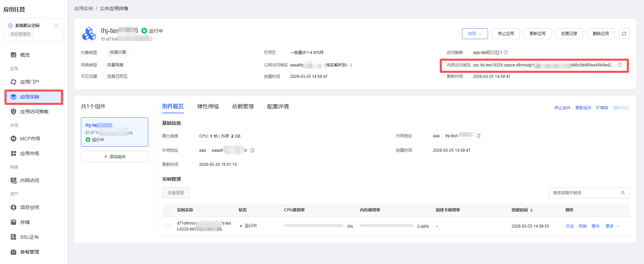Screen dimensions: 644x264
Task: Open the 访问 dropdown button
Action: tap(474, 34)
